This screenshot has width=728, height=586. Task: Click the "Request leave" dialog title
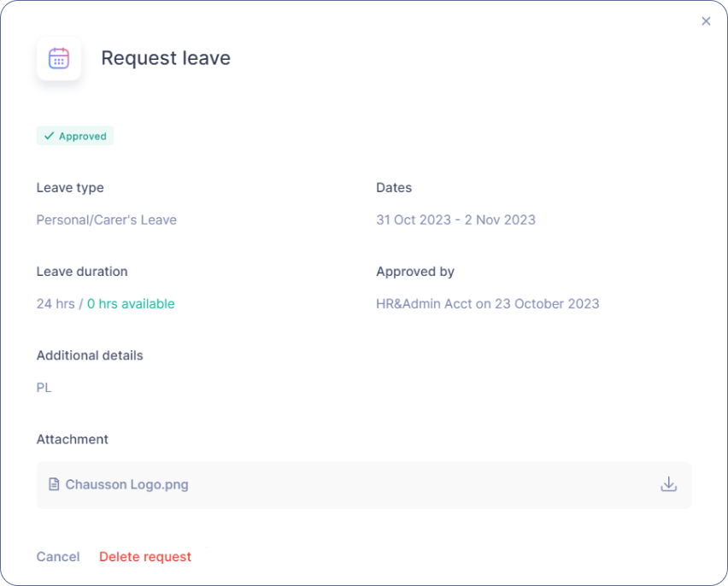point(166,58)
